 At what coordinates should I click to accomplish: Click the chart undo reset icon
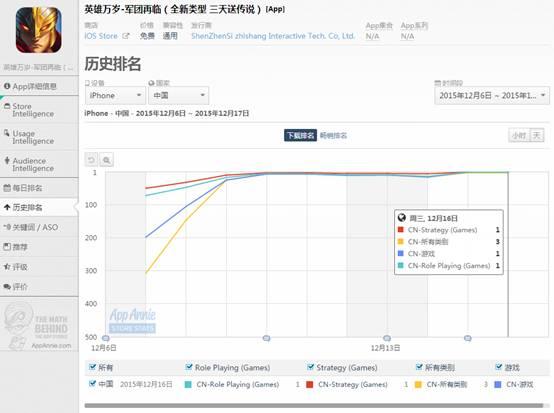91,160
